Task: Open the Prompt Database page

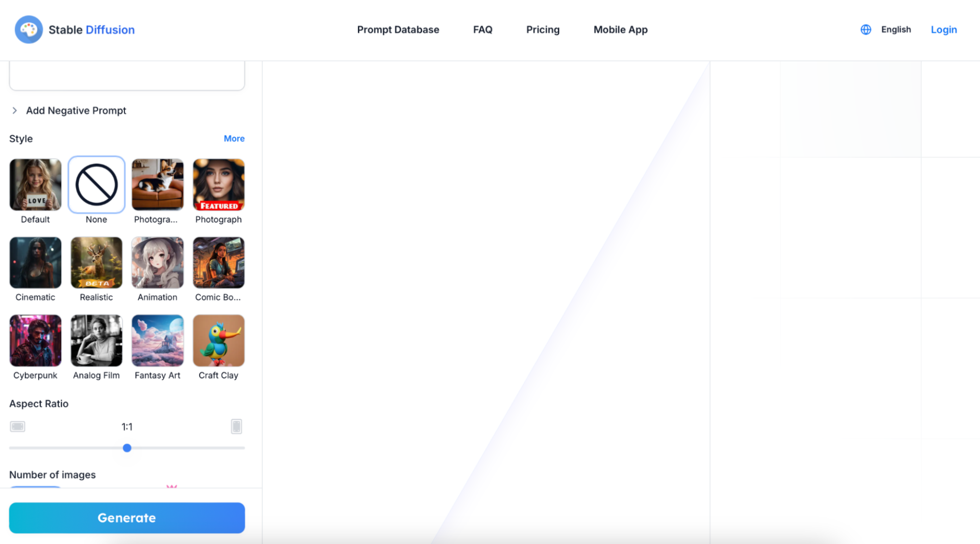Action: click(x=398, y=29)
